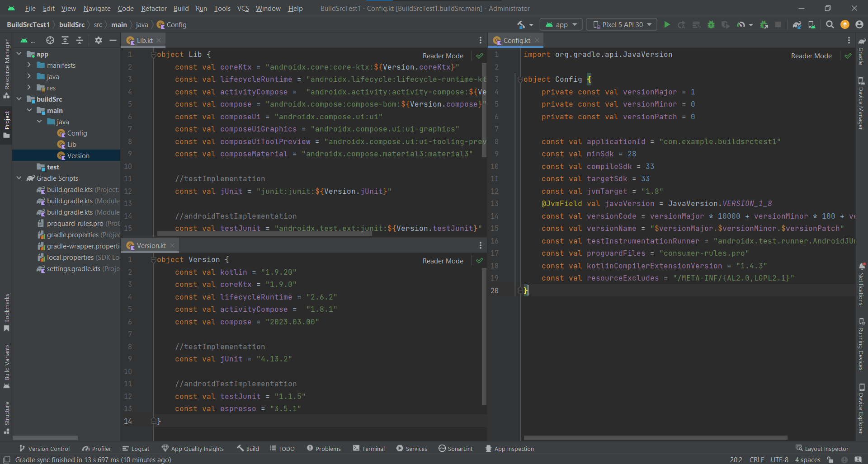Image resolution: width=868 pixels, height=464 pixels.
Task: Expand the res folder
Action: click(29, 88)
